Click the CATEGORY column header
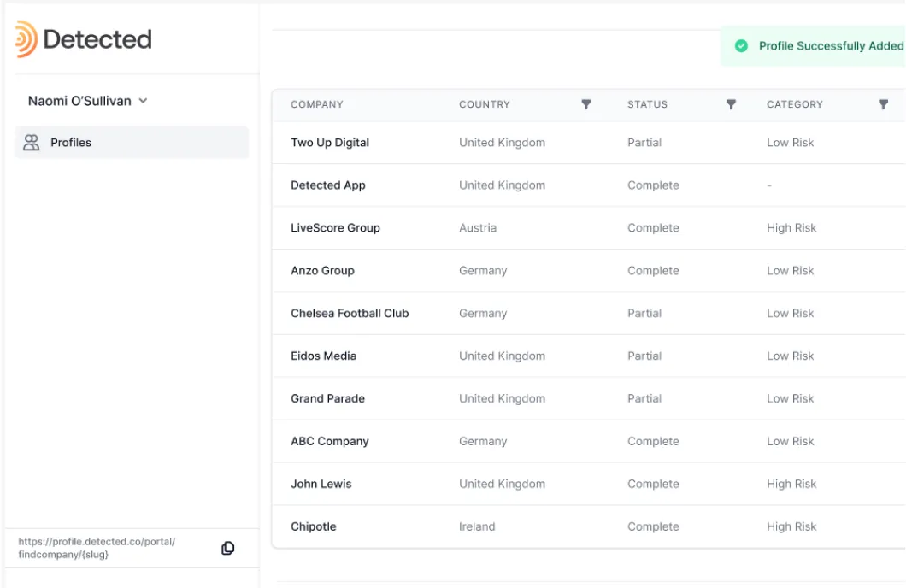 795,104
